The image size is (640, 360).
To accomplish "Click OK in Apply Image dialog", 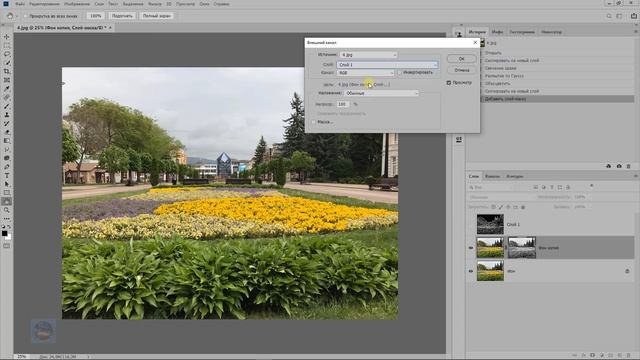I will (461, 59).
